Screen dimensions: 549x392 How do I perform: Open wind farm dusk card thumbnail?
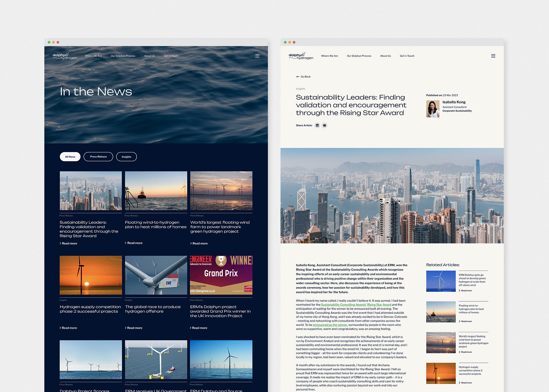click(x=221, y=191)
